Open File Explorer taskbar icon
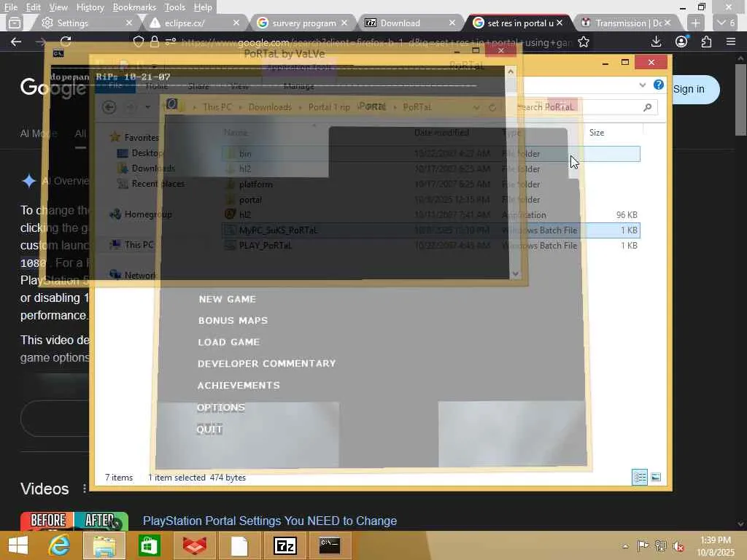747x560 pixels. tap(104, 545)
